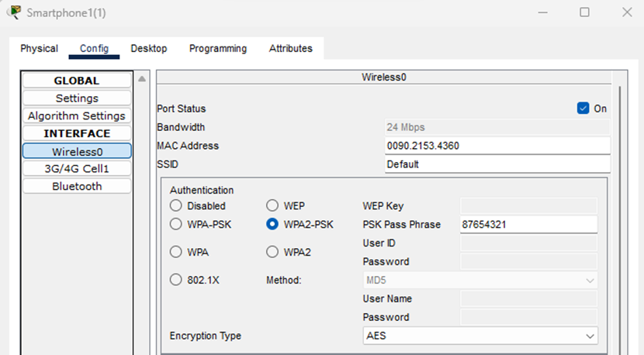The image size is (644, 355).
Task: Toggle the Port Status On checkbox
Action: [x=583, y=109]
